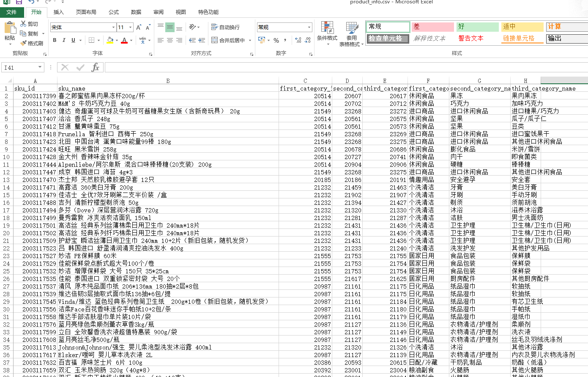The height and width of the screenshot is (377, 588).
Task: Switch to the 数据 ribbon tab
Action: coord(136,12)
